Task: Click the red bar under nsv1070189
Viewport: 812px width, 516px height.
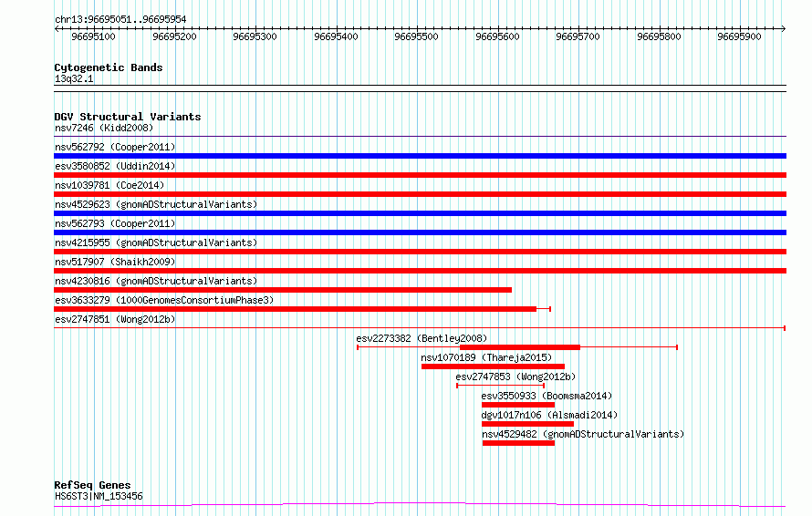Action: [493, 366]
